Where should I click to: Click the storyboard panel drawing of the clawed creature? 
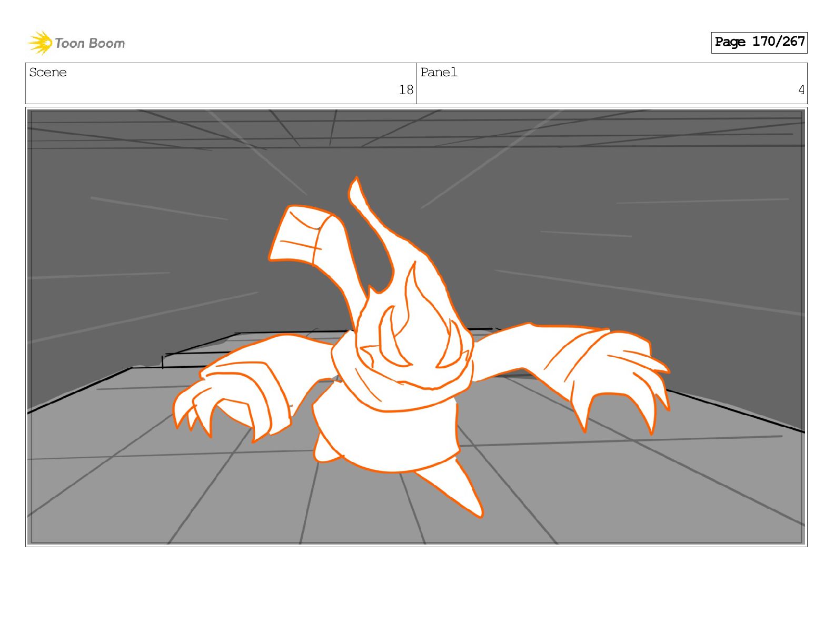416,327
